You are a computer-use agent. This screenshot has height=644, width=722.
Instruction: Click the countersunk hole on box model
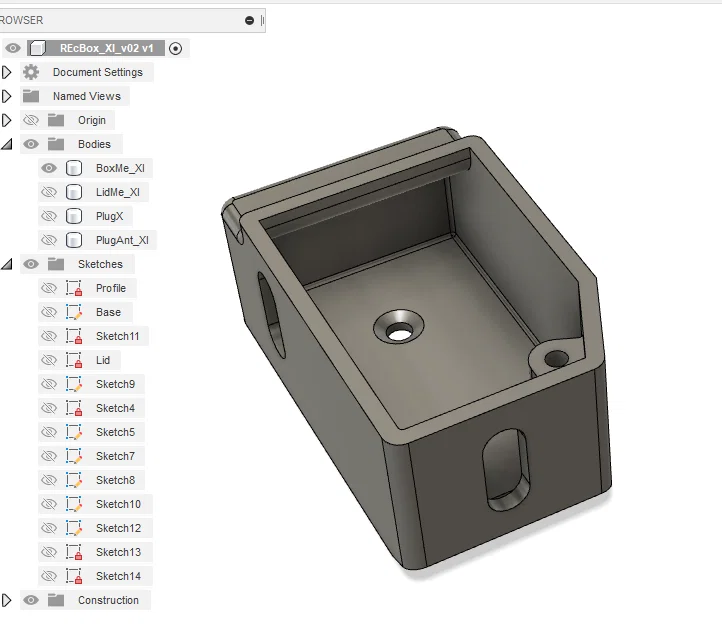click(x=398, y=326)
